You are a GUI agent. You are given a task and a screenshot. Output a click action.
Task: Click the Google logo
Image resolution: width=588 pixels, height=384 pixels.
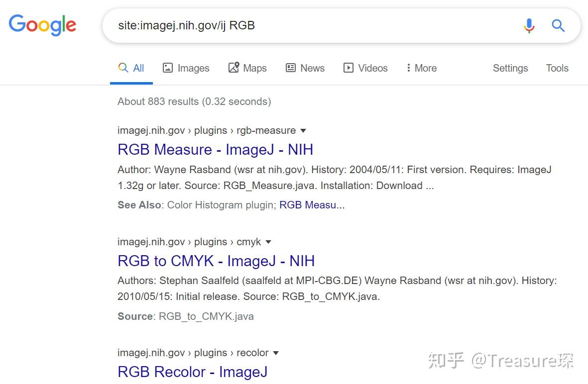point(42,25)
